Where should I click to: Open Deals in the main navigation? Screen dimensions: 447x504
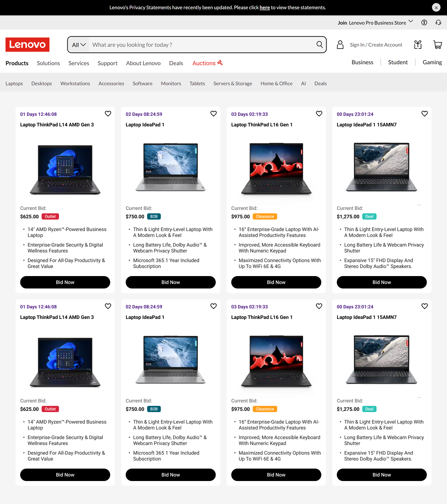click(176, 63)
